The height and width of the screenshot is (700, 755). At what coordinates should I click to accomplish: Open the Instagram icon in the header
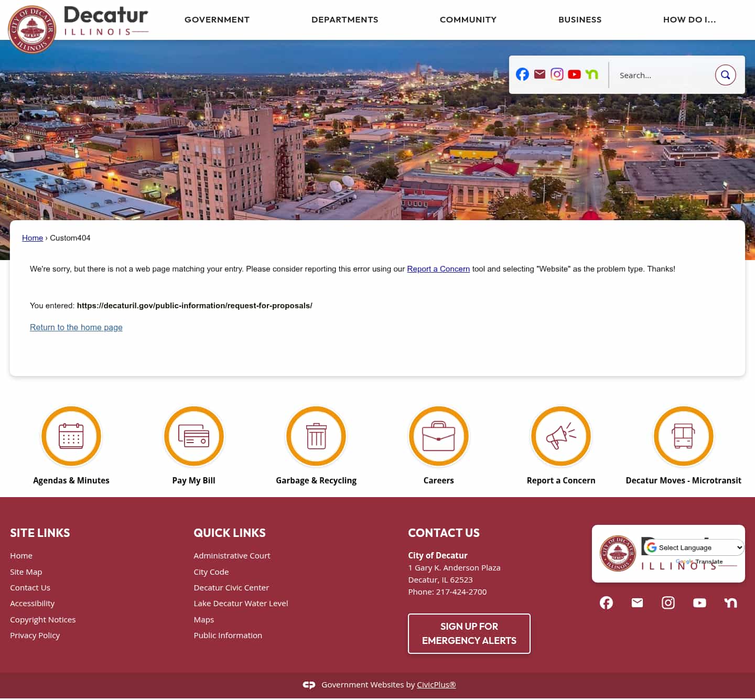point(557,74)
